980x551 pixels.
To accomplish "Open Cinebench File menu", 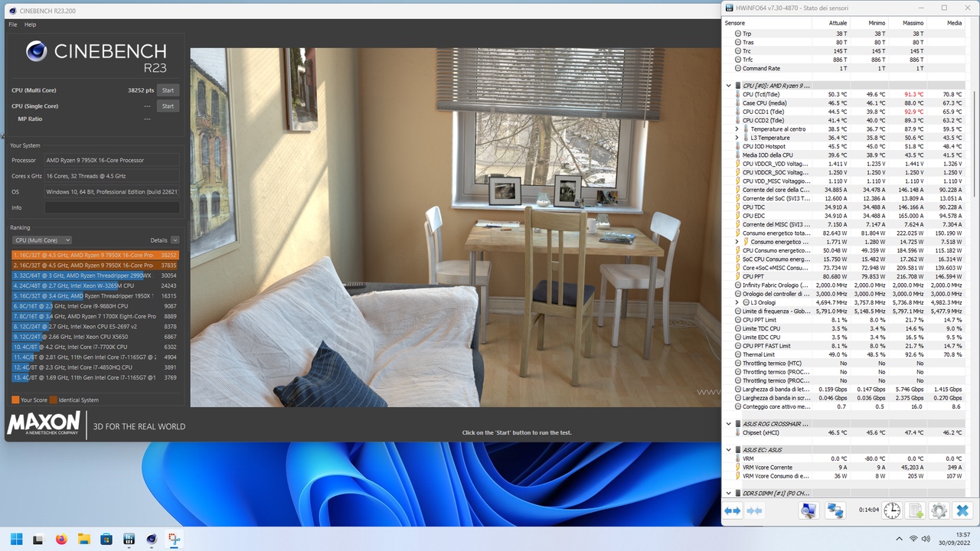I will pyautogui.click(x=13, y=24).
